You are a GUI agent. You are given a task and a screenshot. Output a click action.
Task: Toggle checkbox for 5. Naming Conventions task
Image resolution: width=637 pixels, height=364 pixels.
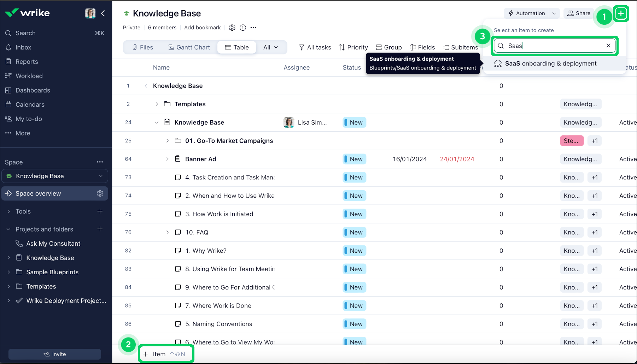178,324
